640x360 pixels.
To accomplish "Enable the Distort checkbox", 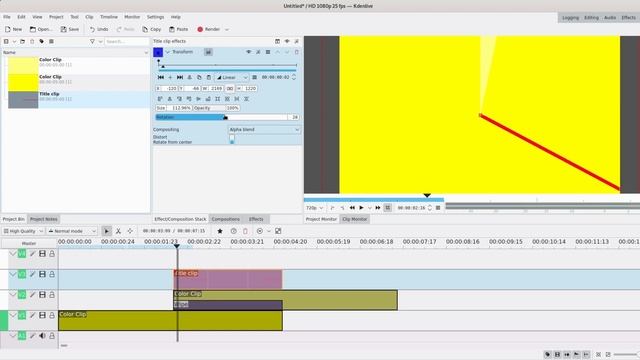I will 232,137.
